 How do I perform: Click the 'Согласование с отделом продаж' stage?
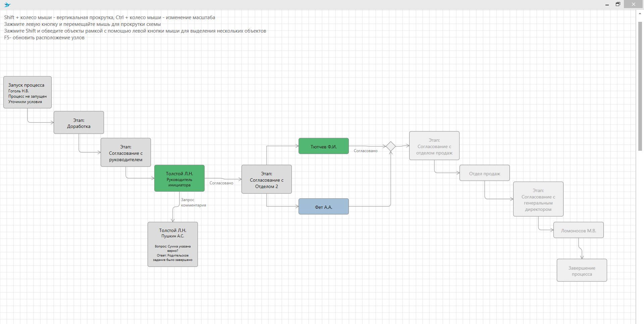434,146
